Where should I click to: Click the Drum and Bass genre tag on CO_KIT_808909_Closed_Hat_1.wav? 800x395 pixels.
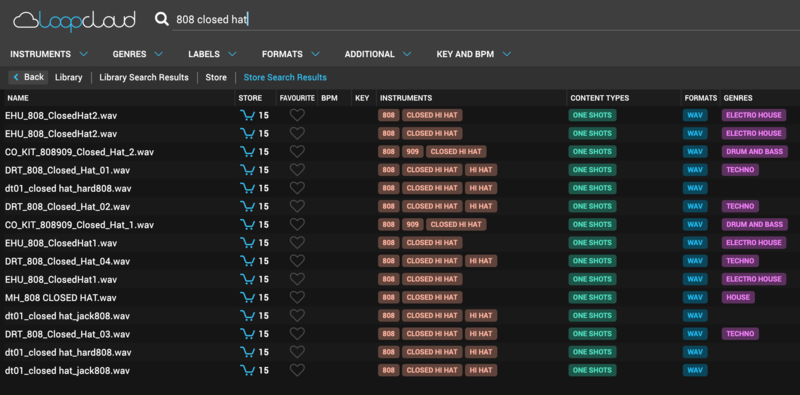coord(755,225)
